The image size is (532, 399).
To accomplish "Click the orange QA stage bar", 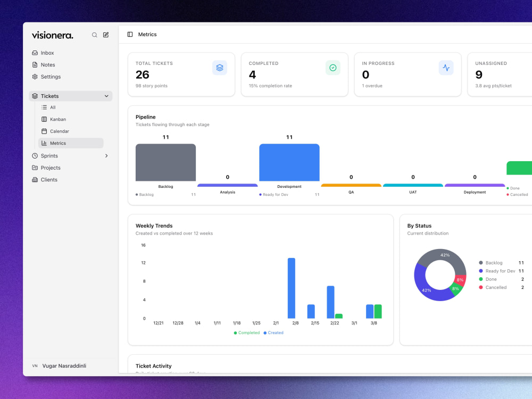I will click(351, 185).
